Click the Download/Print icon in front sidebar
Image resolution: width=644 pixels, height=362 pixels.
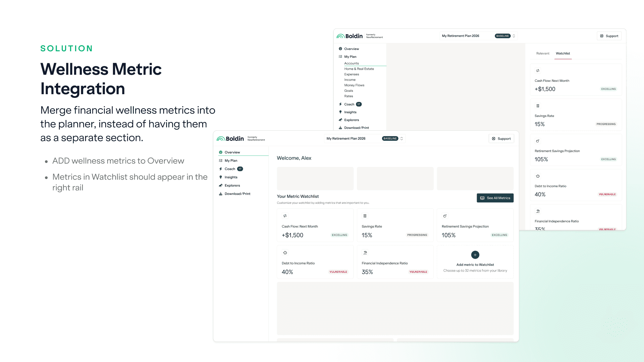click(x=221, y=194)
